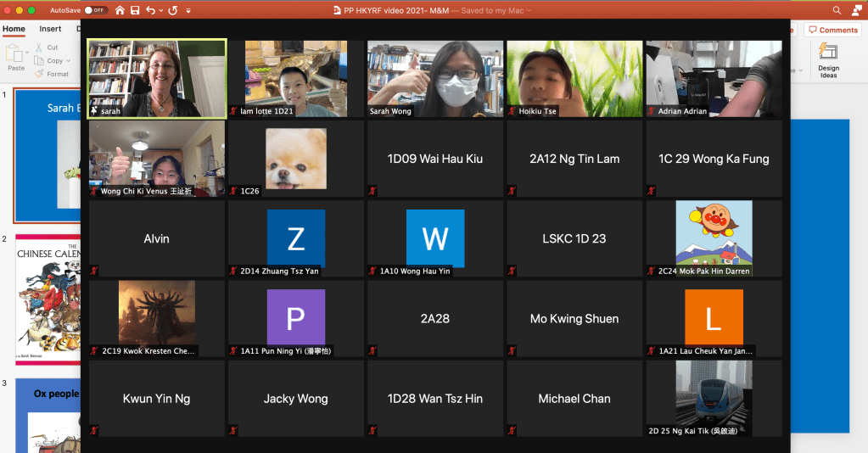Open the Insert ribbon tab
Screen dimensions: 868x453
point(50,29)
